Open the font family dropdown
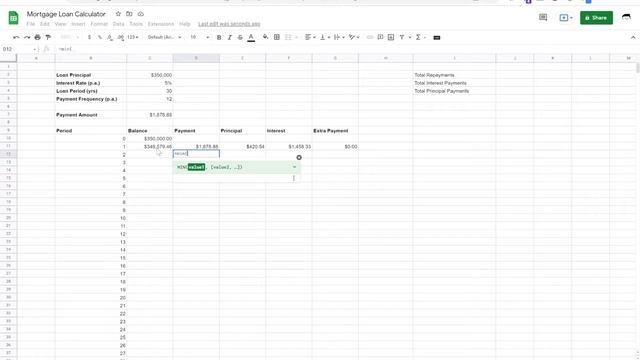 164,37
